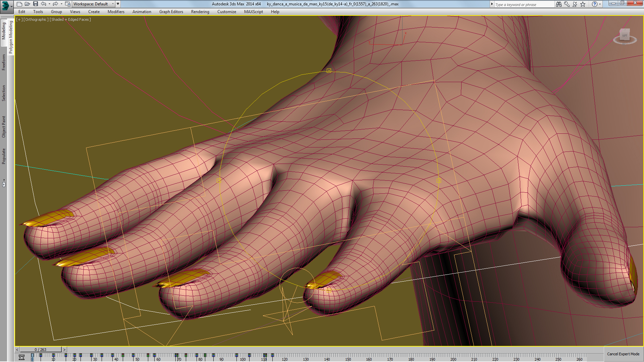This screenshot has width=644, height=362.
Task: Click the Undo arrow icon
Action: (44, 4)
